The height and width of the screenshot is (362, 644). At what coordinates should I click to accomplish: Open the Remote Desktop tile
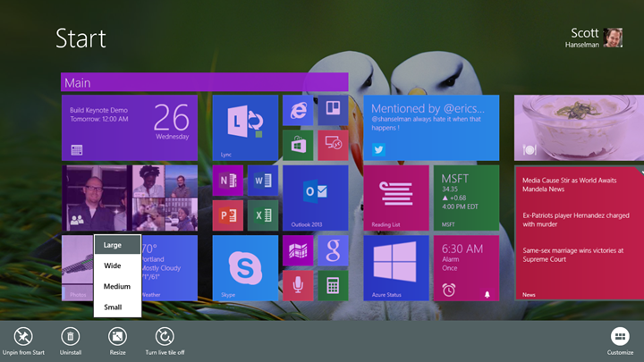[333, 146]
